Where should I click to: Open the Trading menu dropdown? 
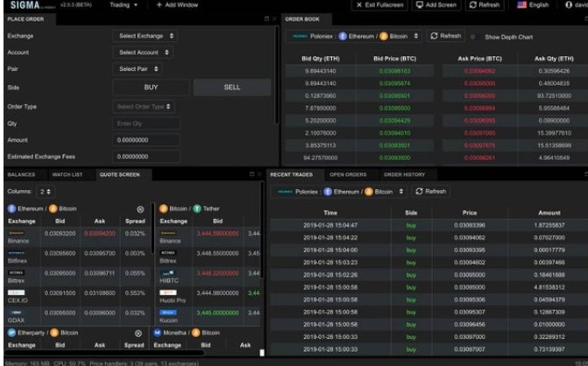(124, 5)
